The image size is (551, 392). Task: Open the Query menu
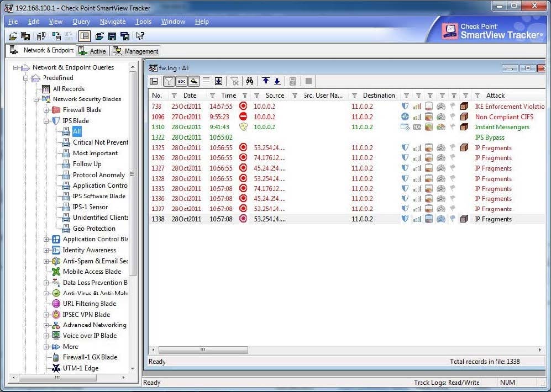(81, 22)
